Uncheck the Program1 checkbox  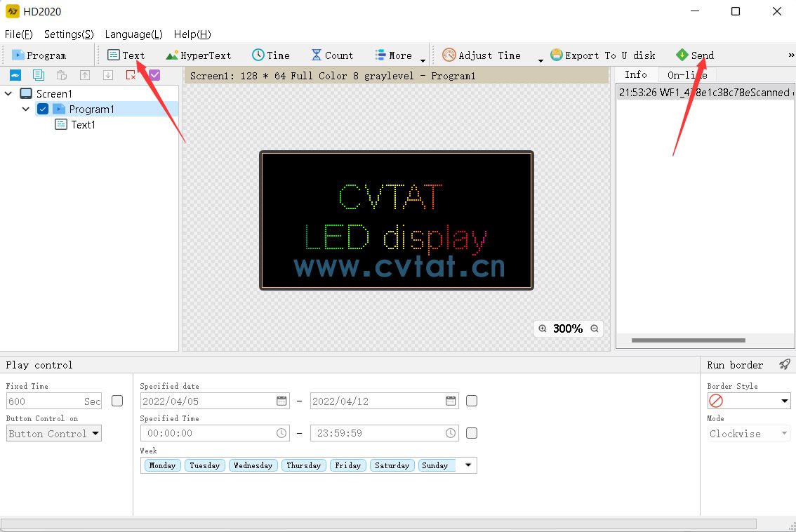[43, 109]
